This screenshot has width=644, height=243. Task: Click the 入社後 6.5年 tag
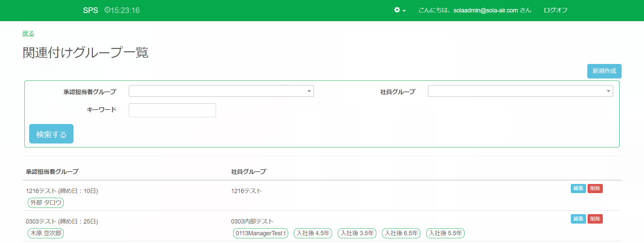click(401, 233)
